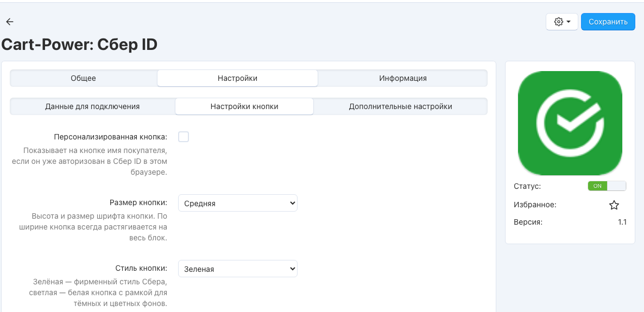Open the Размер кнопки dropdown
The image size is (644, 312).
238,203
